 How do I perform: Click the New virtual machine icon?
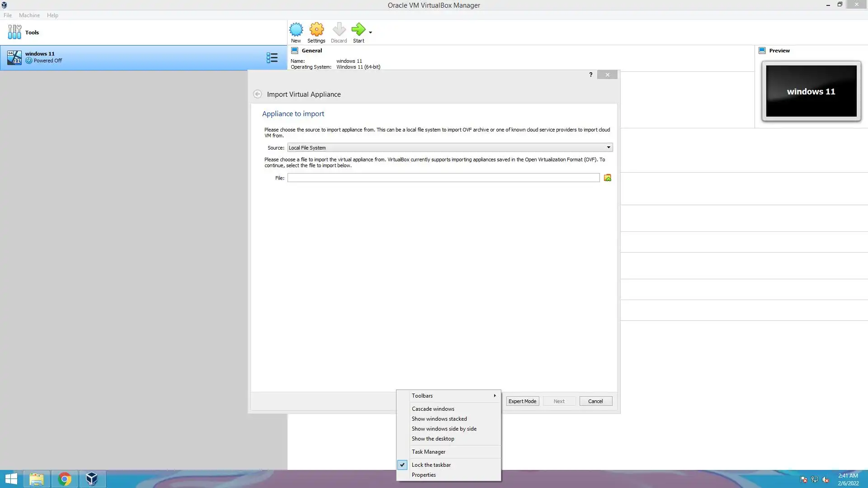click(296, 32)
